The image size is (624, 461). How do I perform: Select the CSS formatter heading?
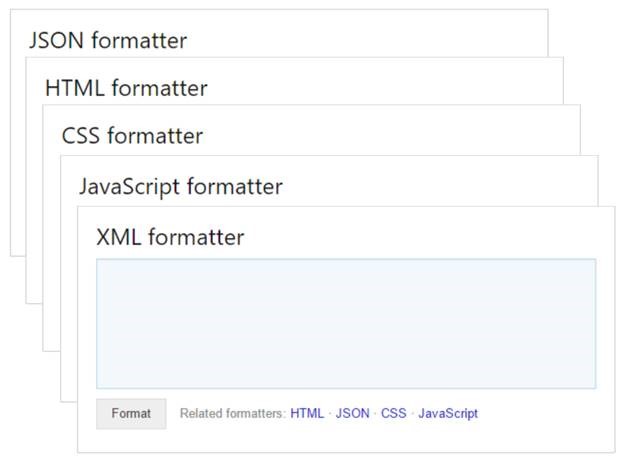[x=132, y=136]
